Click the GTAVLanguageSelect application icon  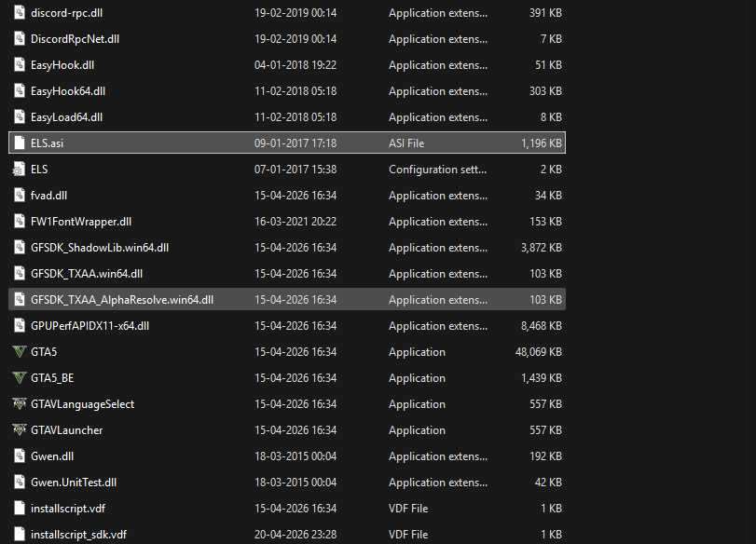(20, 403)
